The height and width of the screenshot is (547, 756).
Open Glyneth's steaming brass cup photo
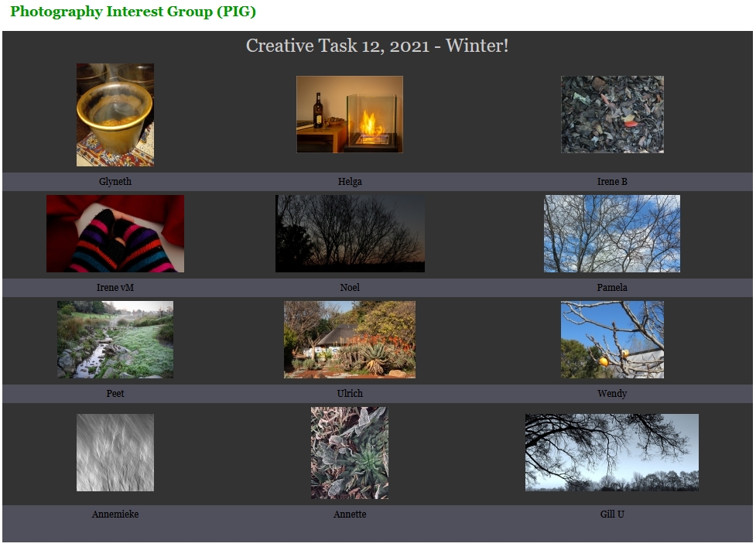tap(115, 115)
